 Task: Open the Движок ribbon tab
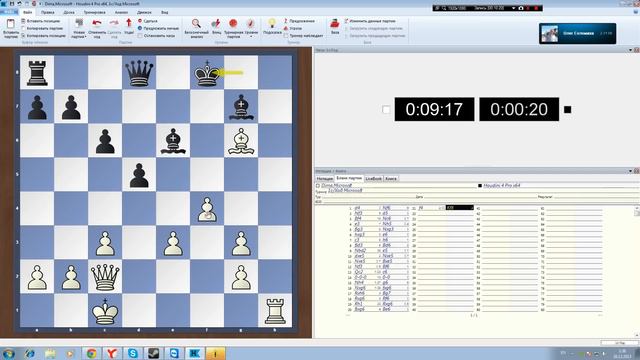[144, 12]
